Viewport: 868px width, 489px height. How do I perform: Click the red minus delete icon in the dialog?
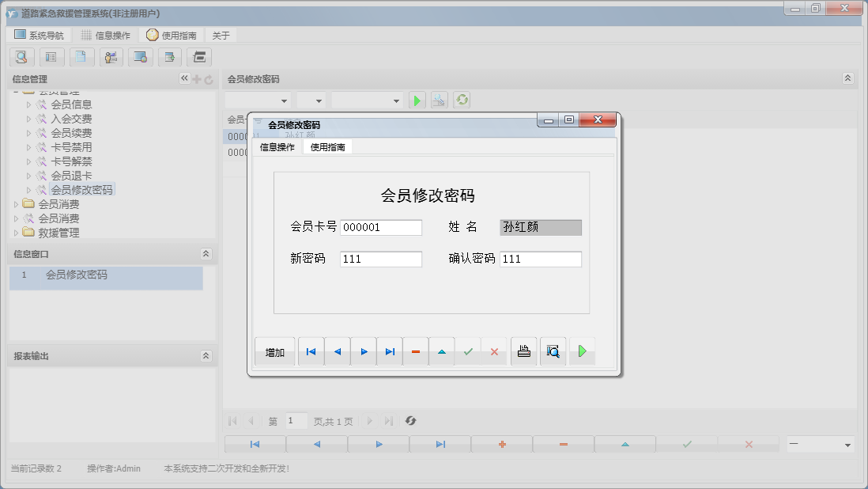tap(416, 351)
